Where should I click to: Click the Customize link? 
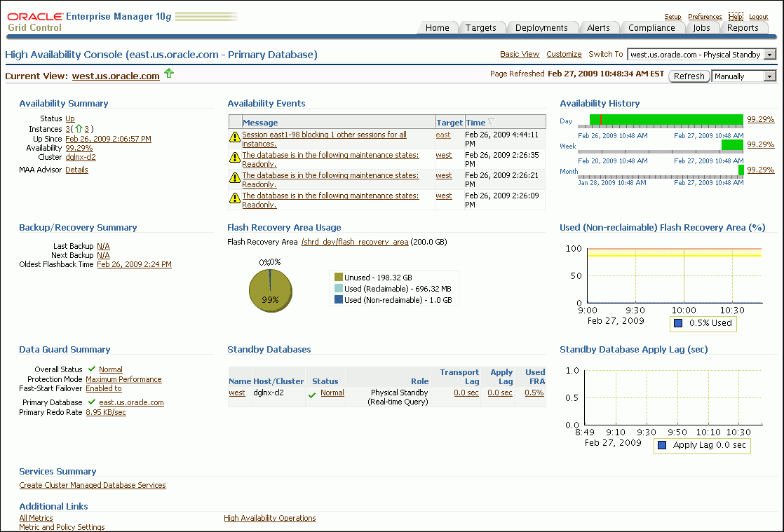pos(564,54)
